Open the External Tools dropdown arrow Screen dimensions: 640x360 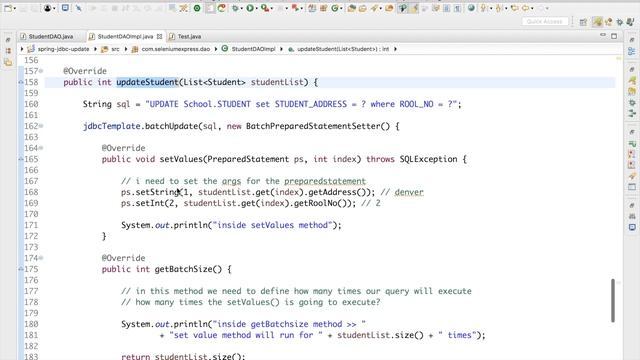(272, 9)
